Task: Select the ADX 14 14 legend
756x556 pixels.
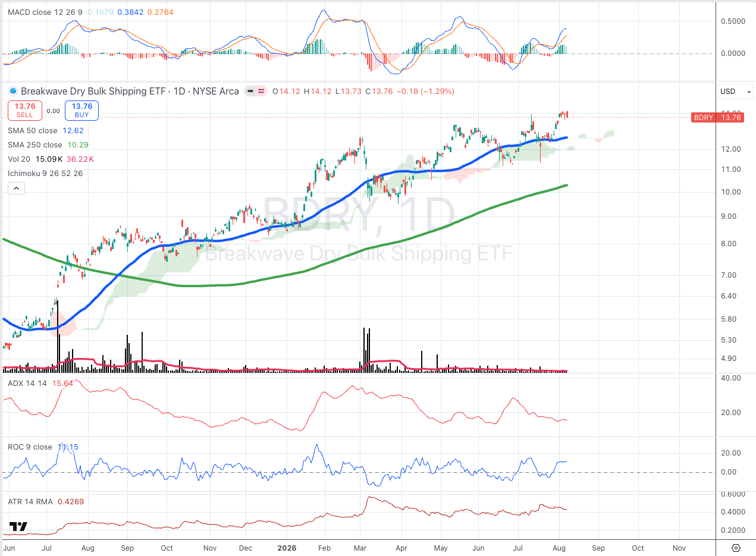Action: click(29, 384)
